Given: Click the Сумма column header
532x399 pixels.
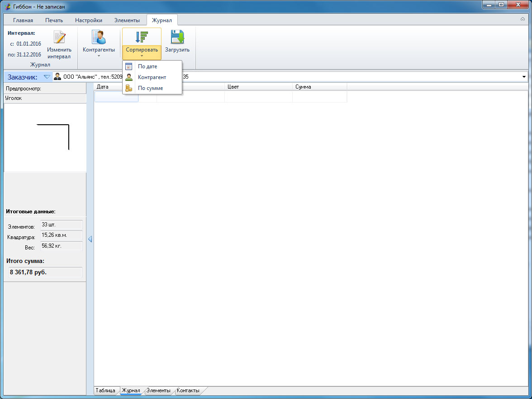Looking at the screenshot, I should pyautogui.click(x=319, y=87).
